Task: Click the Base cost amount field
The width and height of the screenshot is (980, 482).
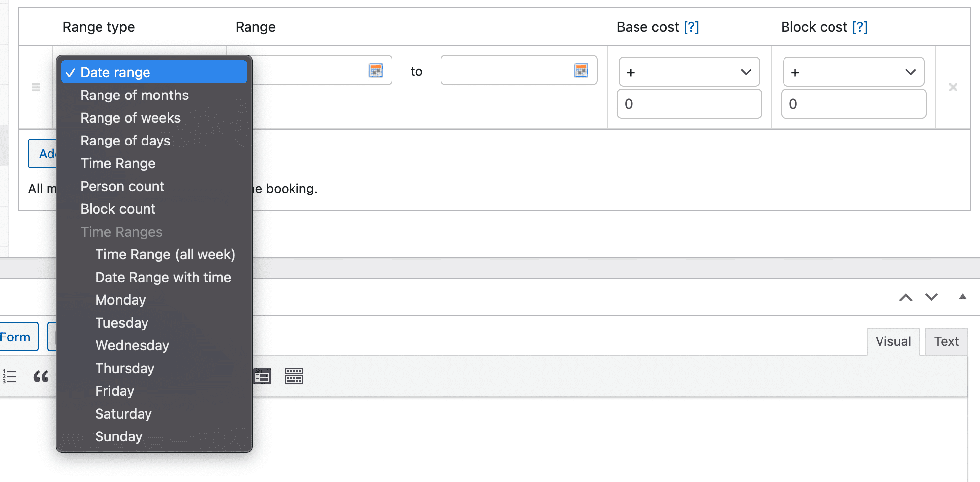Action: pos(689,104)
